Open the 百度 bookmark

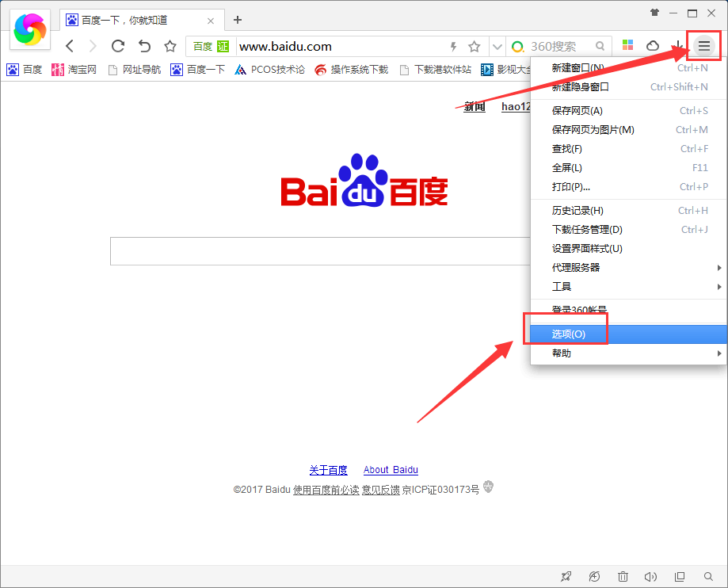tap(25, 70)
